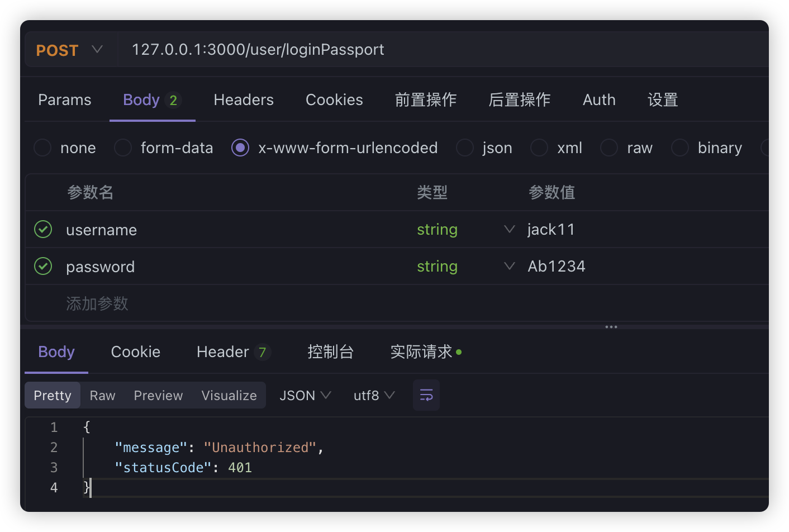This screenshot has height=532, width=789.
Task: Open the utf8 encoding dropdown
Action: [374, 395]
